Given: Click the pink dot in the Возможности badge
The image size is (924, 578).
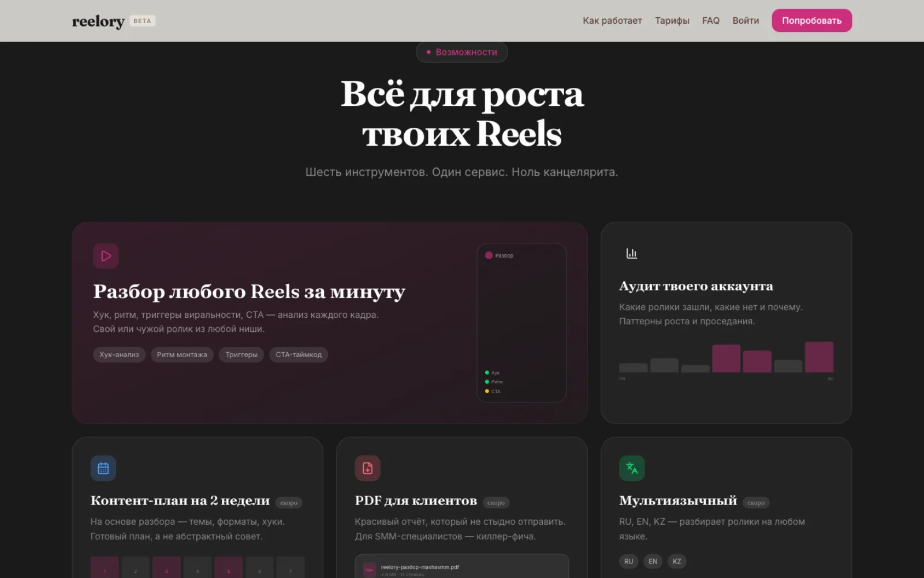Looking at the screenshot, I should tap(429, 52).
